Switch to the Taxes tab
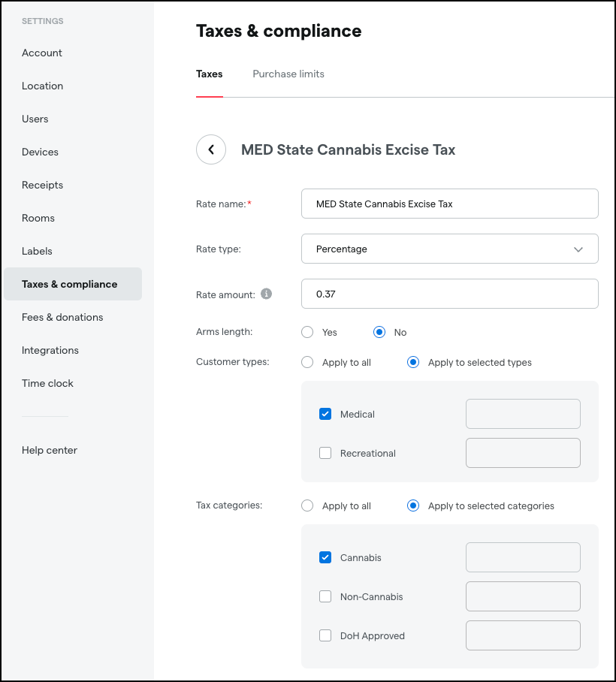 coord(210,74)
